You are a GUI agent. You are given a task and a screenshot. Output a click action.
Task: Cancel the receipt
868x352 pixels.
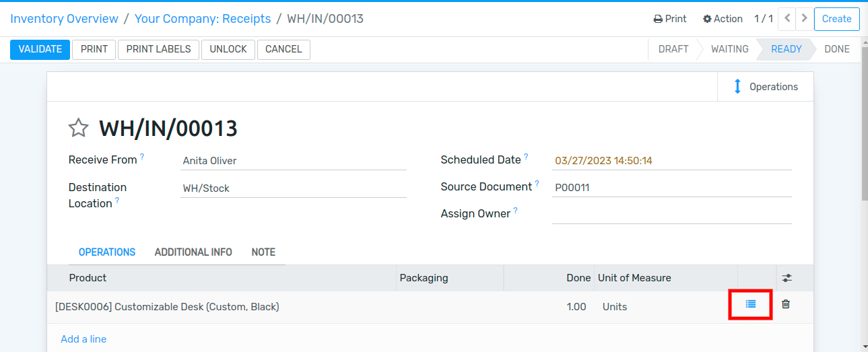283,49
